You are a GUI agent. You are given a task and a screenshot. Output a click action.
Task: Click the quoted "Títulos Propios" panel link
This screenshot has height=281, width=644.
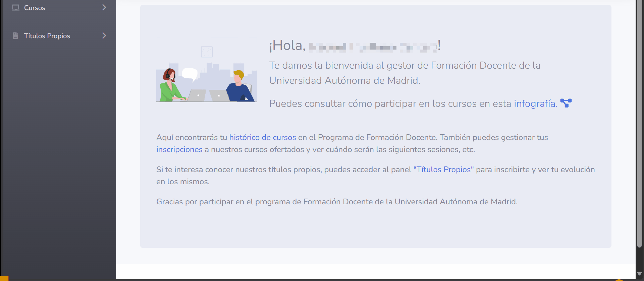pyautogui.click(x=443, y=169)
